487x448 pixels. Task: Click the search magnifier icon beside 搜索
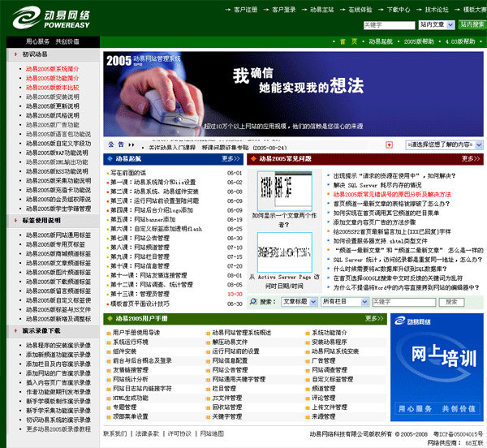coord(253,300)
